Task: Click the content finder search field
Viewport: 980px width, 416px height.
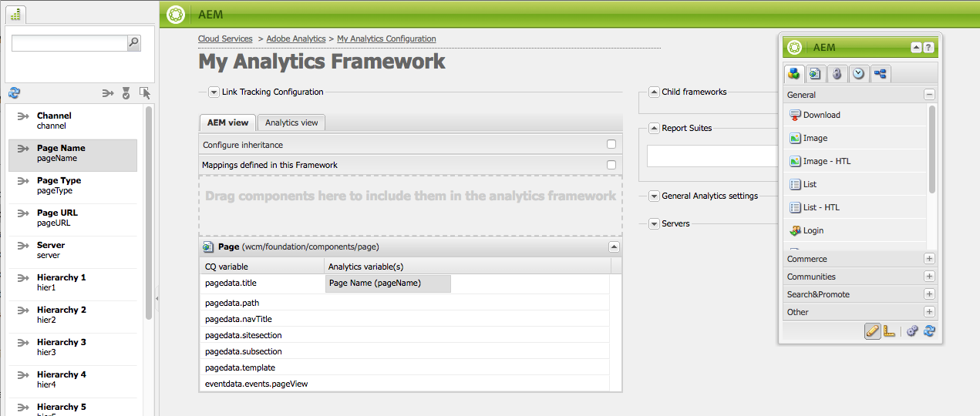Action: pos(69,43)
